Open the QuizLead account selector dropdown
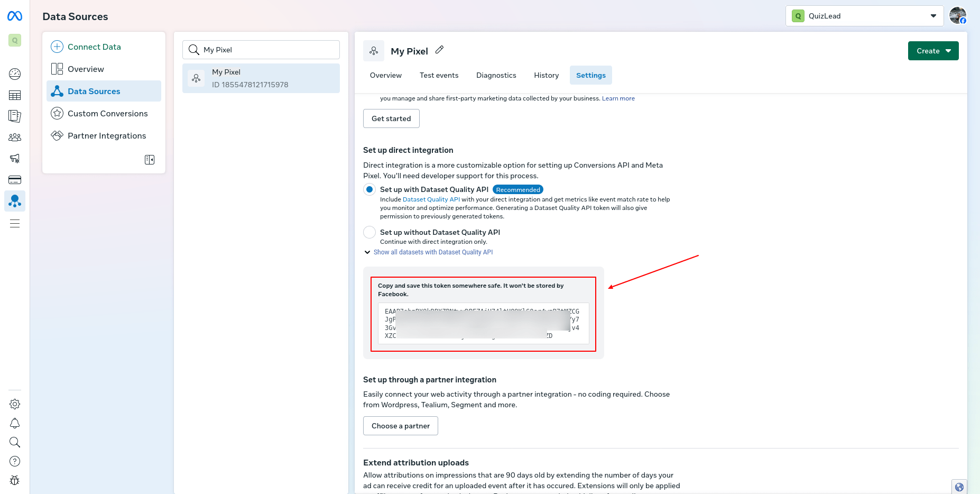980x494 pixels. pyautogui.click(x=865, y=16)
